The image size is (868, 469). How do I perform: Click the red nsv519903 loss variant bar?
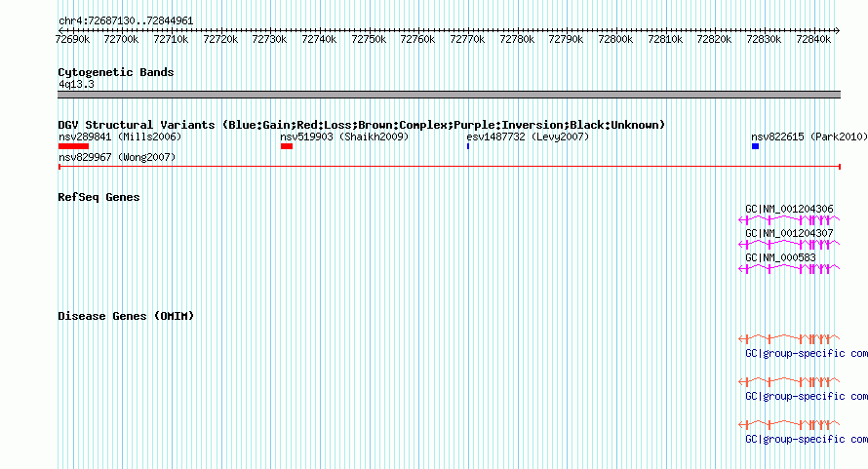coord(286,146)
